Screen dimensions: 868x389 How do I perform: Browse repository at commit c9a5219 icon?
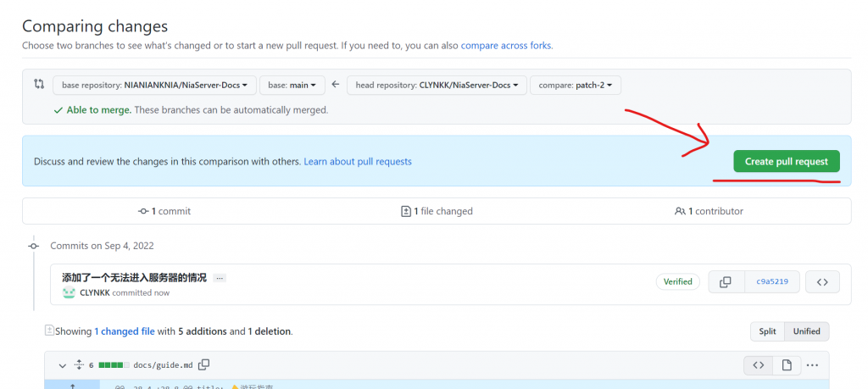point(822,281)
